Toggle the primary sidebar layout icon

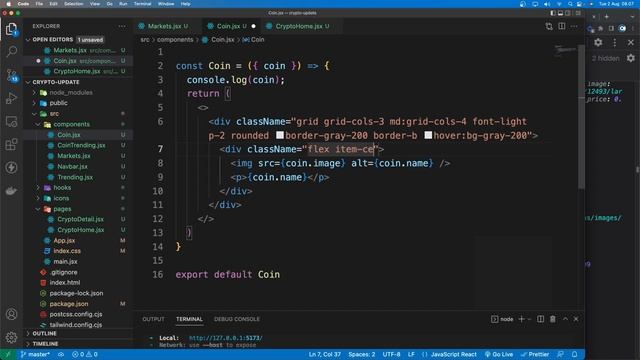click(553, 13)
